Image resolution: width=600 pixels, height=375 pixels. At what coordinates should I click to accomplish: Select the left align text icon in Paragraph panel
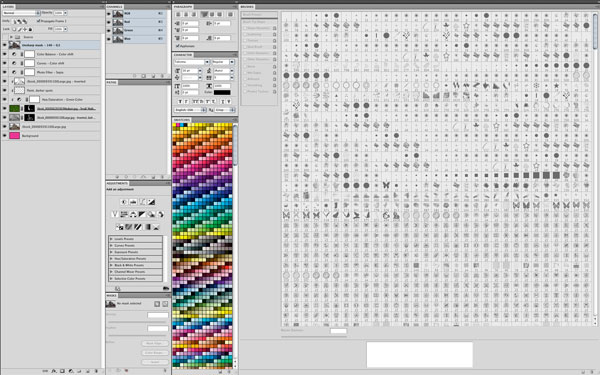click(178, 15)
